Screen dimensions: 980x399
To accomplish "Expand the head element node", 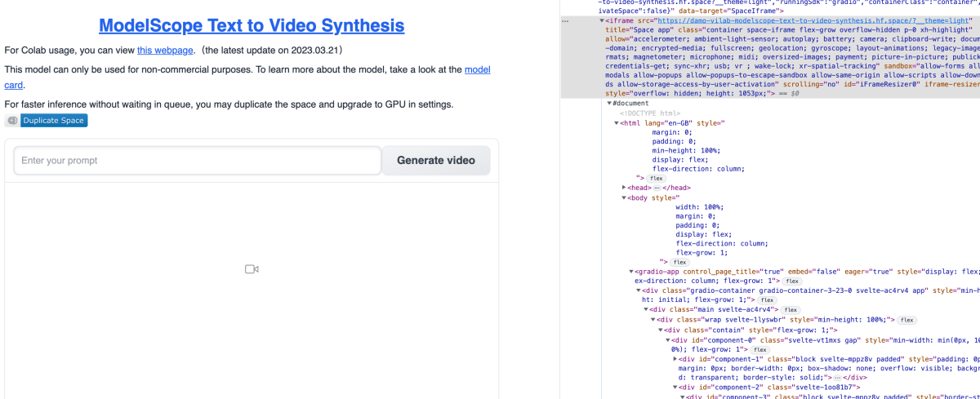I will tap(624, 187).
